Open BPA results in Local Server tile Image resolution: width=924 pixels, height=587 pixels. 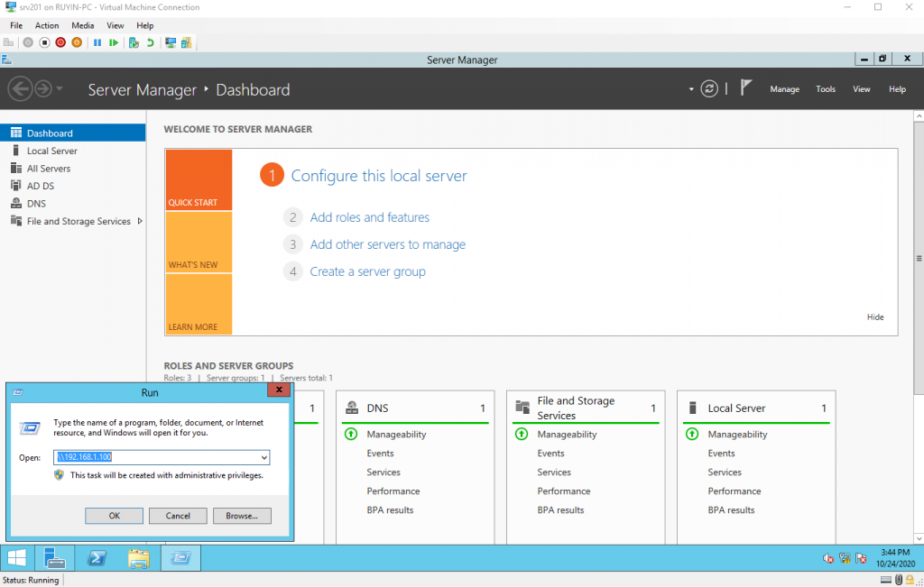731,509
